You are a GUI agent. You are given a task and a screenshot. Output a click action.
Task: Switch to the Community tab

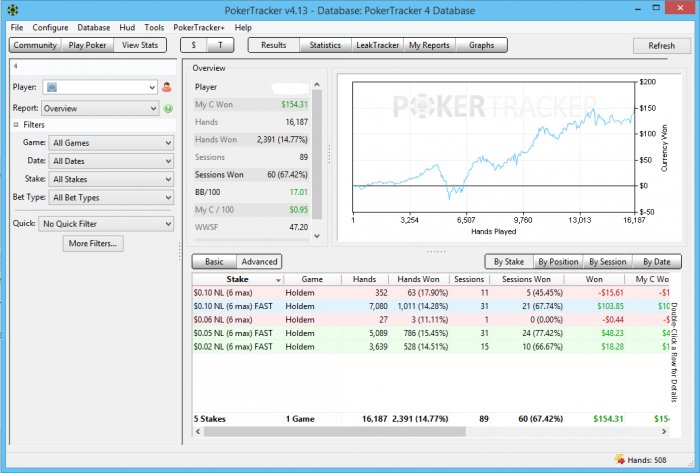(35, 45)
